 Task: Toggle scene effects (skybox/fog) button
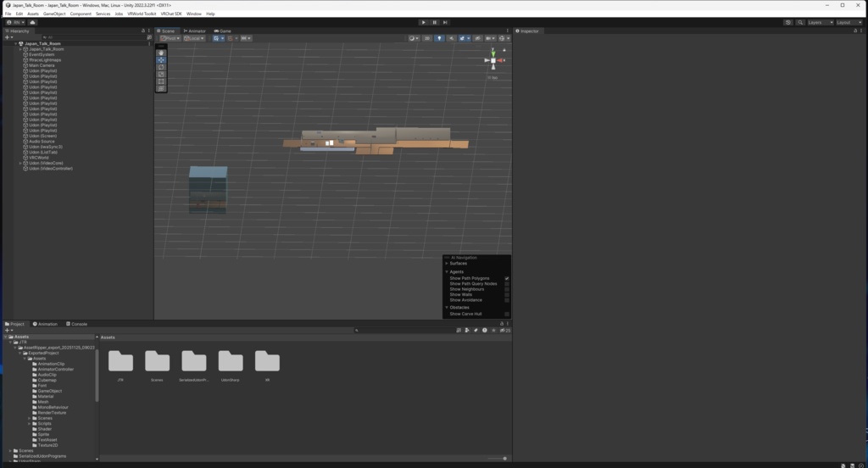(x=464, y=39)
